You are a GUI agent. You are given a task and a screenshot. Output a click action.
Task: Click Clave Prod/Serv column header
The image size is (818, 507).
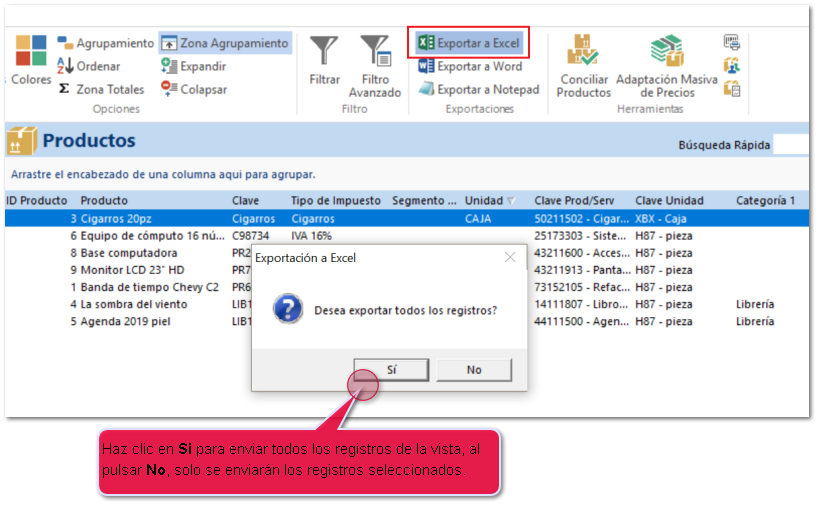tap(574, 200)
